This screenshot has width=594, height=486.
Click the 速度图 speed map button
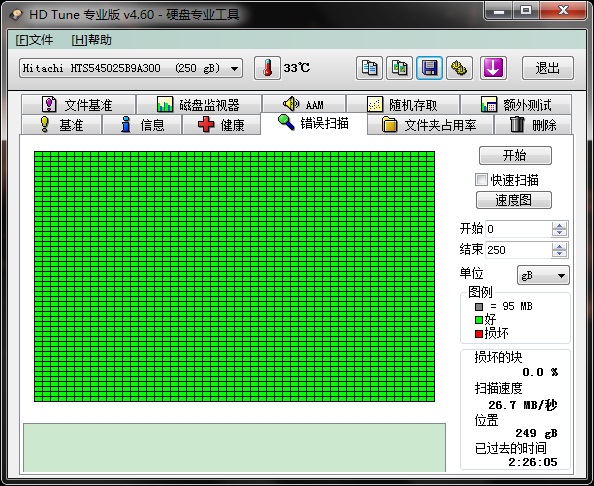(x=514, y=200)
